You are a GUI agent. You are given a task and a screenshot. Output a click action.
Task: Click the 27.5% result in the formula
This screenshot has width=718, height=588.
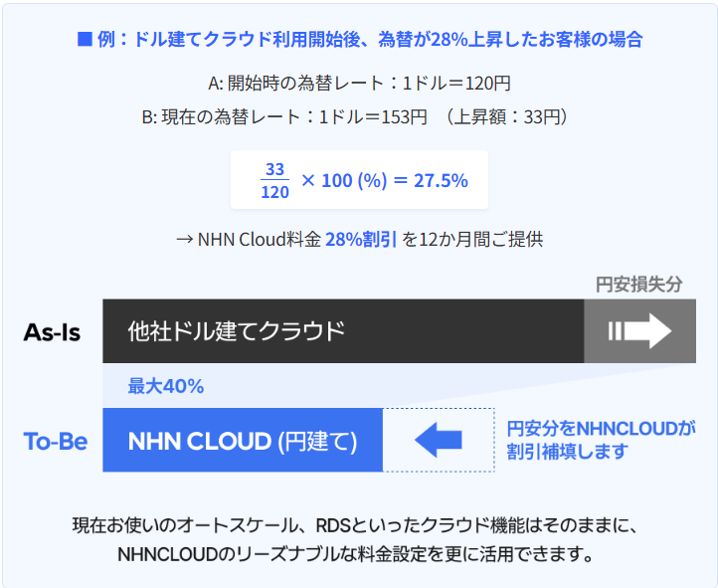coord(443,181)
